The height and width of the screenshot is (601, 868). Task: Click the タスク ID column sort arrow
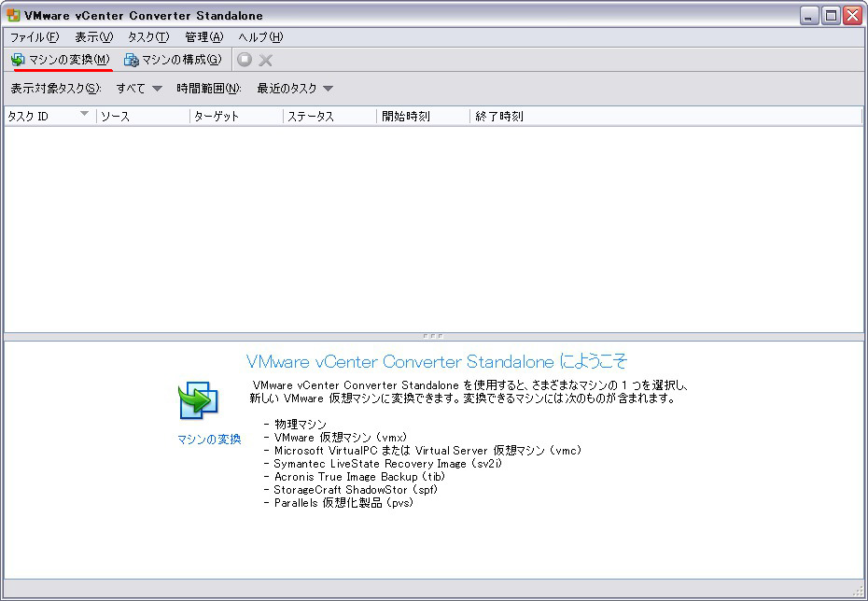tap(84, 114)
